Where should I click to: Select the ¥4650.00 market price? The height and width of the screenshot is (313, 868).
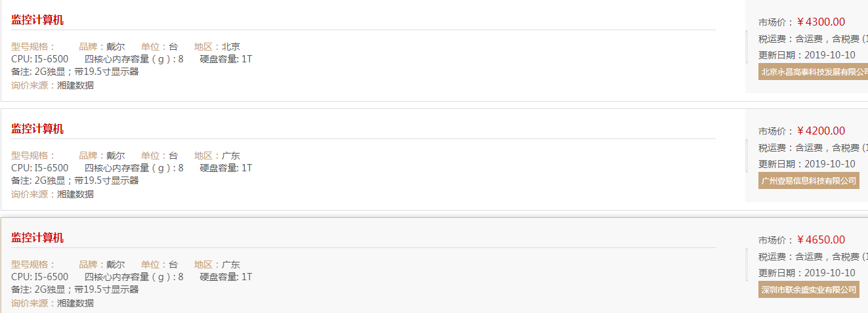coord(821,240)
